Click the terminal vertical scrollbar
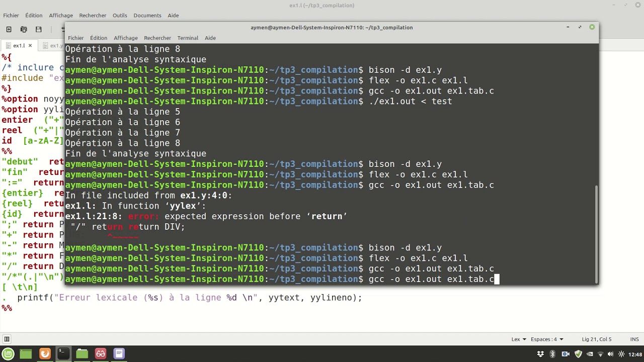The width and height of the screenshot is (644, 362). (596, 234)
